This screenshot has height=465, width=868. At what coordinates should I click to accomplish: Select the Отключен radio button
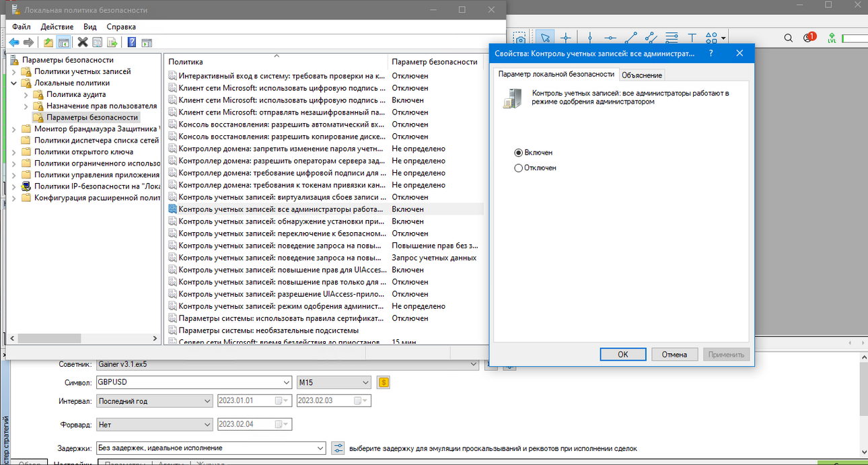tap(518, 168)
